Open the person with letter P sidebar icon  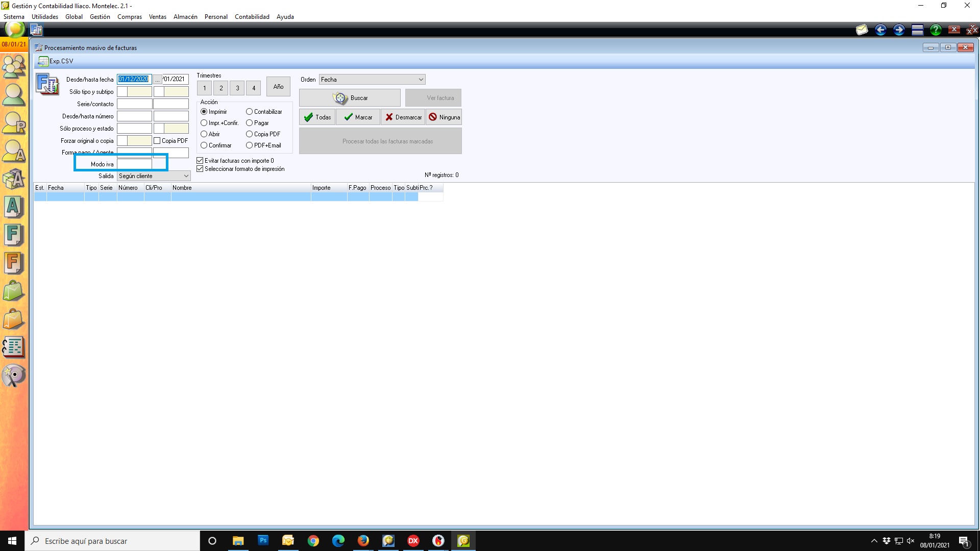pos(14,124)
